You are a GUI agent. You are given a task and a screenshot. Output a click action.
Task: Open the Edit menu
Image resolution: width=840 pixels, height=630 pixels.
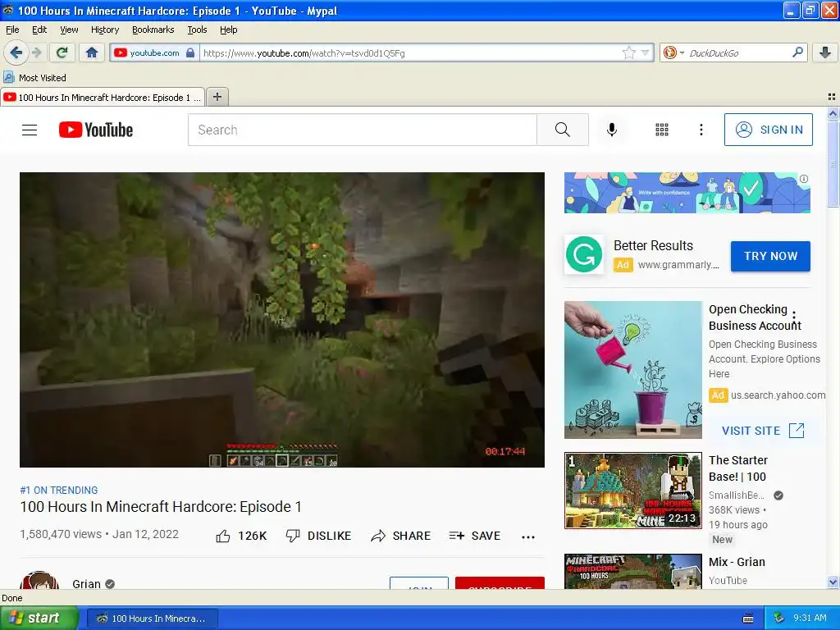39,30
